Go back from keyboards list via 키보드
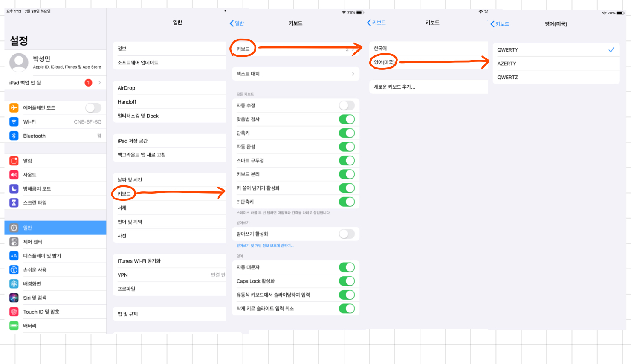Image resolution: width=631 pixels, height=364 pixels. pyautogui.click(x=376, y=23)
